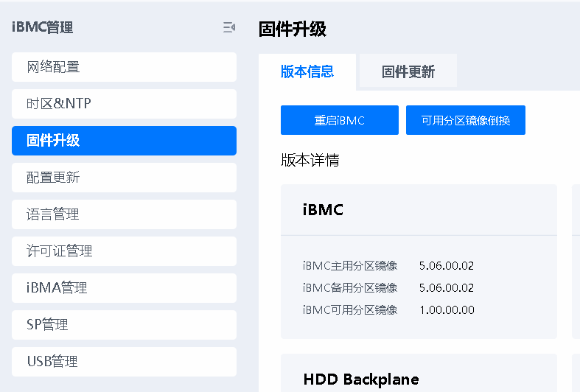Open 网络配置 in the sidebar
580x392 pixels.
[124, 67]
